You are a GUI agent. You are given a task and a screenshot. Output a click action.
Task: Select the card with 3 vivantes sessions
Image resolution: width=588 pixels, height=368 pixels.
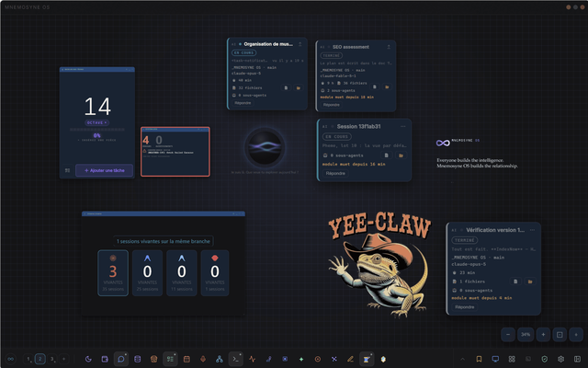[x=113, y=273]
